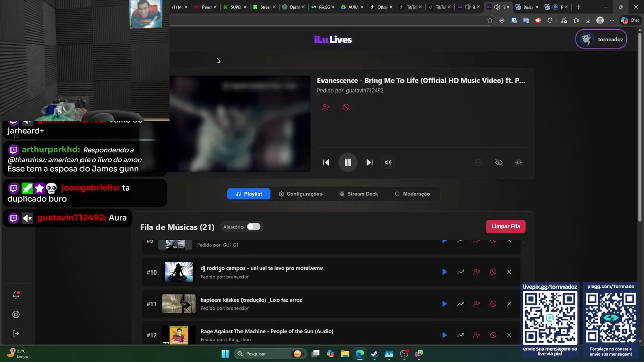Click the blurred video preview

click(239, 124)
